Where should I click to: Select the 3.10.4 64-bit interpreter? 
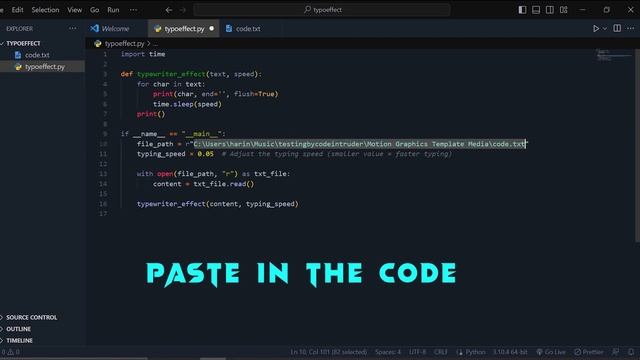pyautogui.click(x=510, y=352)
